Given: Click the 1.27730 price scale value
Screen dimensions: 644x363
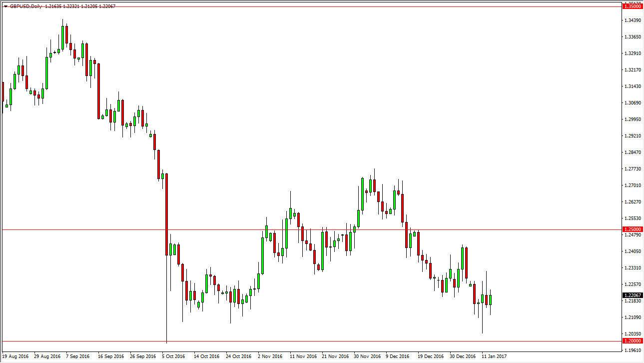Looking at the screenshot, I should (633, 168).
